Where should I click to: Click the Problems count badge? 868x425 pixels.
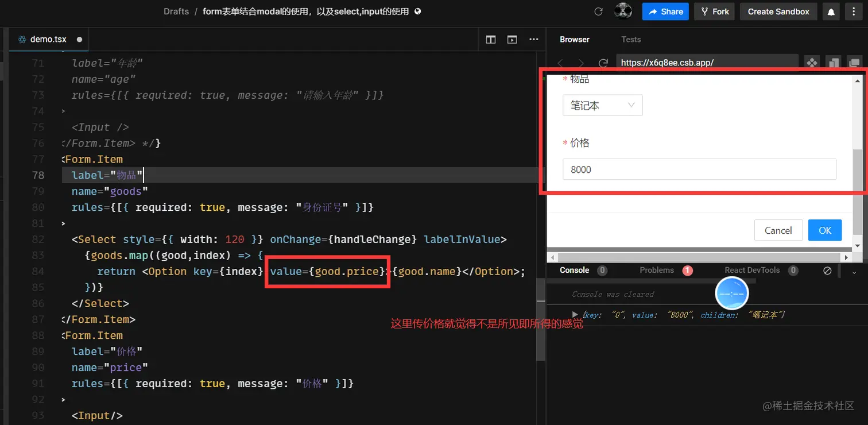click(688, 271)
